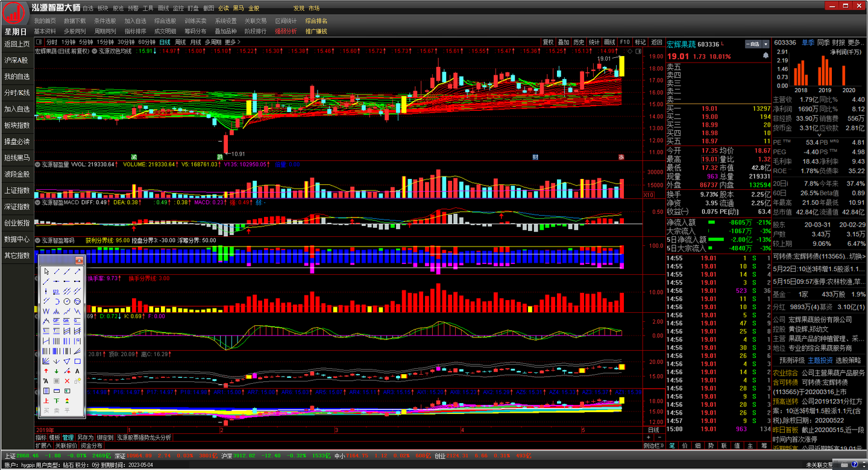Select the text A annotation tool

click(x=77, y=371)
